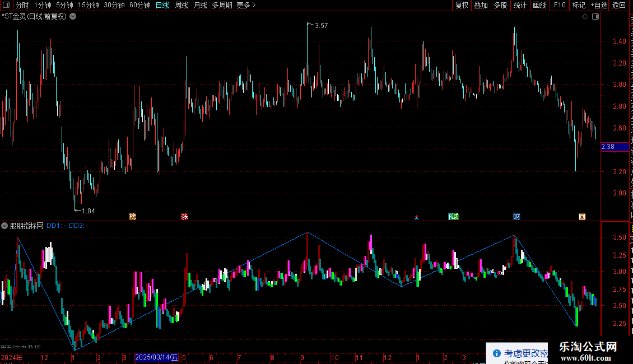Click the DD2 indicator value label
Viewport: 633px width, 364px height.
point(79,226)
